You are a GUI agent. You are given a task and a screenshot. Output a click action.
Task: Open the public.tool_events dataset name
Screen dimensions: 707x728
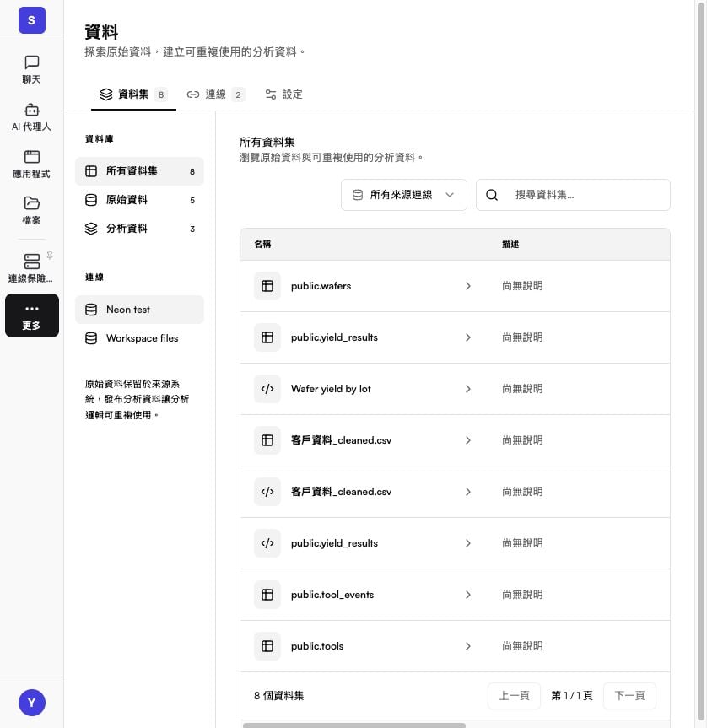coord(332,595)
